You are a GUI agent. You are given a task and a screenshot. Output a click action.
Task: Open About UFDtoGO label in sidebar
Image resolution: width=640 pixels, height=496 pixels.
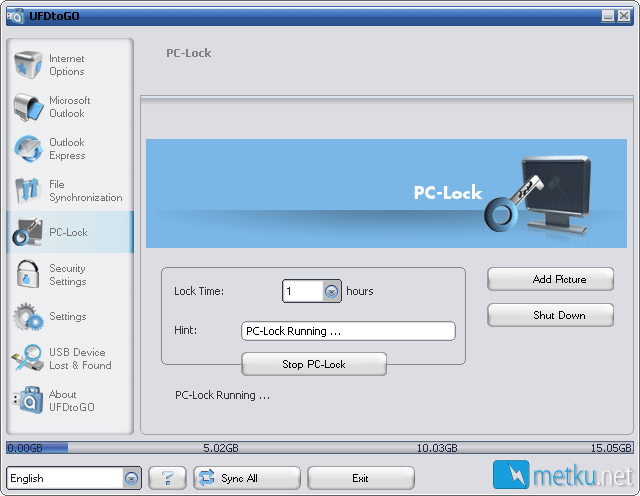tap(71, 400)
